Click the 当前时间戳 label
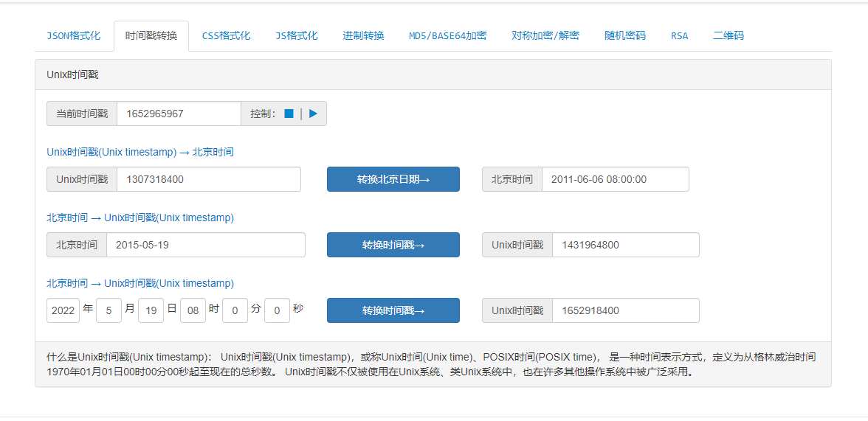 [82, 114]
